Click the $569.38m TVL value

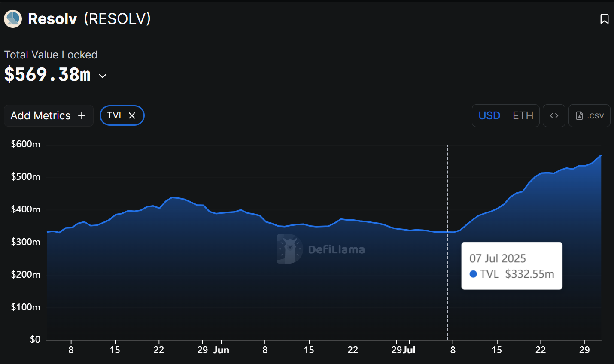(x=47, y=75)
